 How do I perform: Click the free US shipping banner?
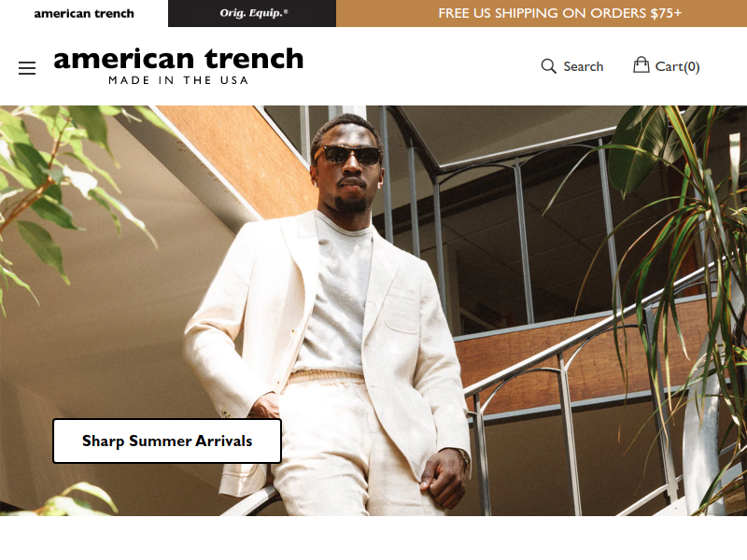[x=542, y=13]
